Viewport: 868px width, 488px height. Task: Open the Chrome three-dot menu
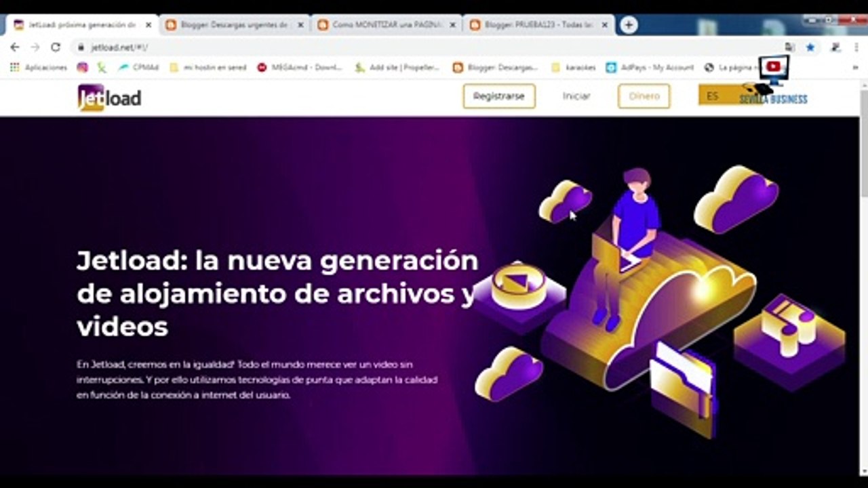[856, 47]
